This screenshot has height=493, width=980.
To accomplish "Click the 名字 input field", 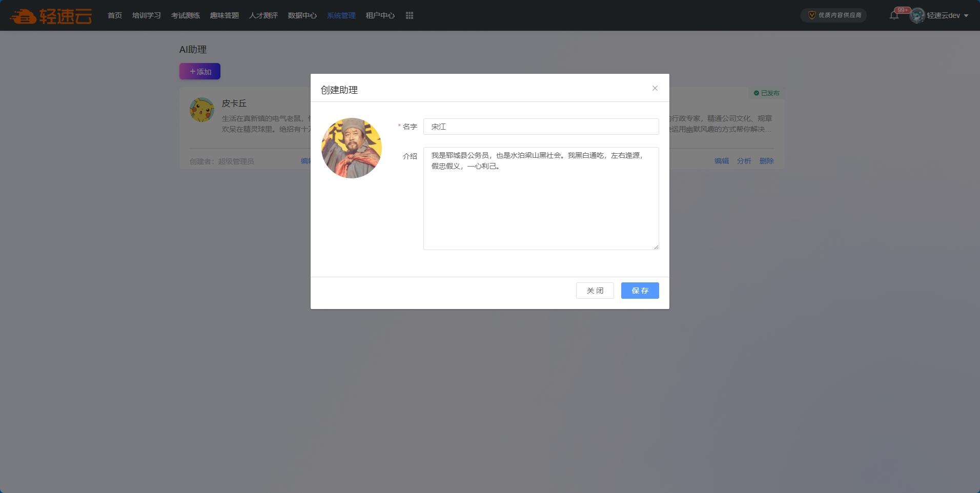I will (x=541, y=127).
